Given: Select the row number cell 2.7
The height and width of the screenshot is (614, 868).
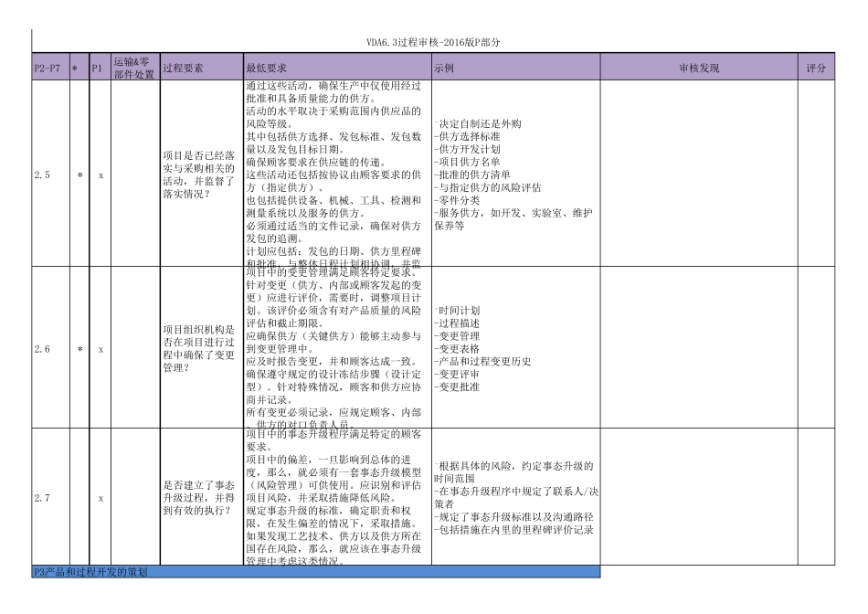Looking at the screenshot, I should coord(51,497).
